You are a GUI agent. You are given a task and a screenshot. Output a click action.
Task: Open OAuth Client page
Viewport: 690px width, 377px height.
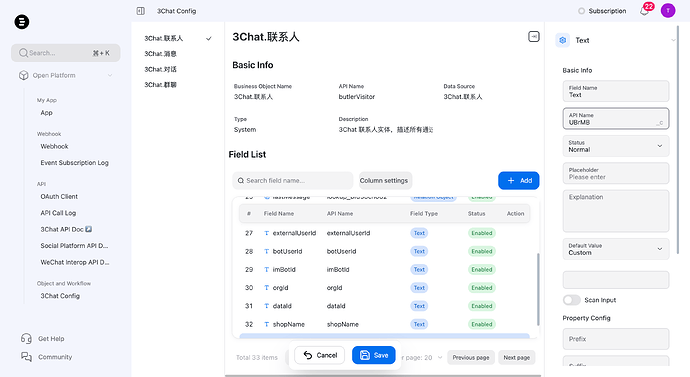[x=59, y=197]
